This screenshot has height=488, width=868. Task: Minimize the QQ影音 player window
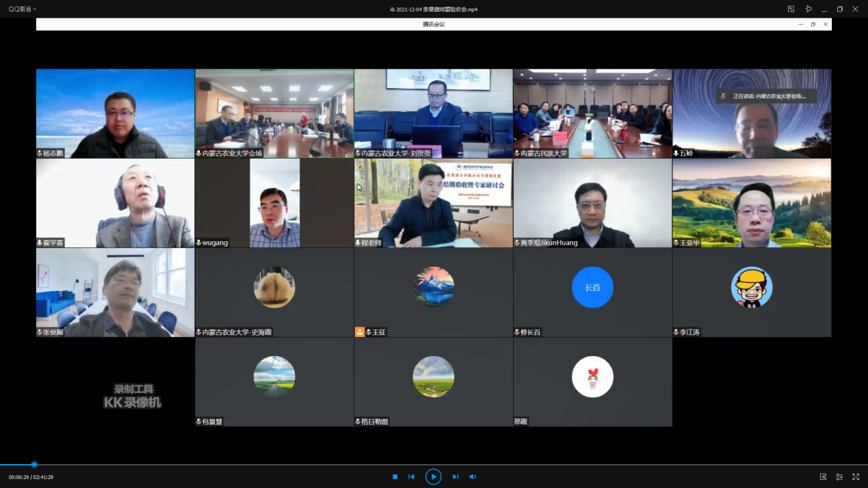[x=824, y=9]
